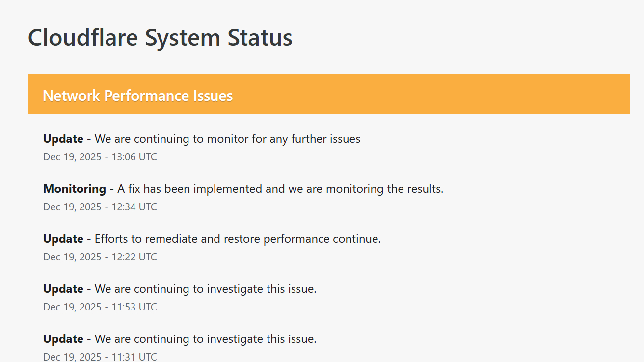
Task: Click the 'Dec 19, 2025 - 11:53 UTC' timestamp
Action: coord(100,307)
